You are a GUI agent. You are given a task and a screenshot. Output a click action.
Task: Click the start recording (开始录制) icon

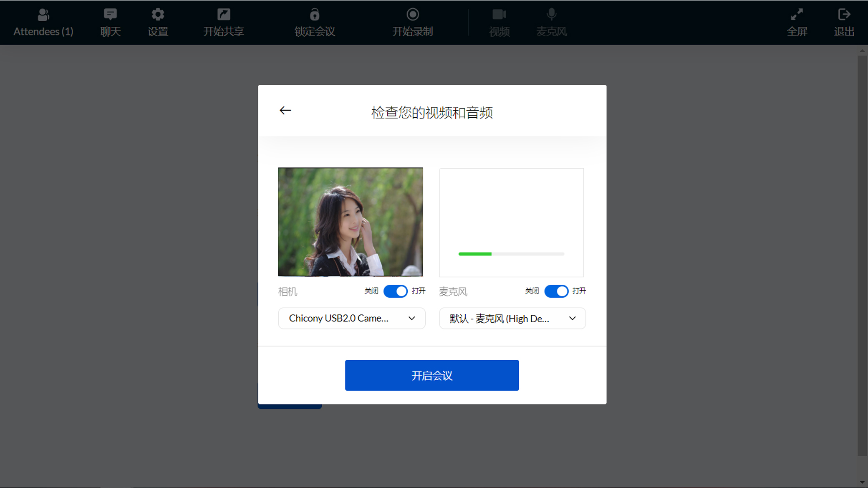412,15
